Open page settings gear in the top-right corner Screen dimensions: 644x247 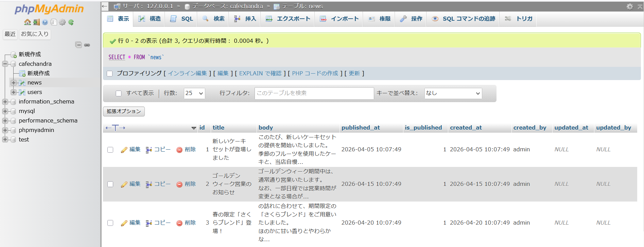click(630, 6)
